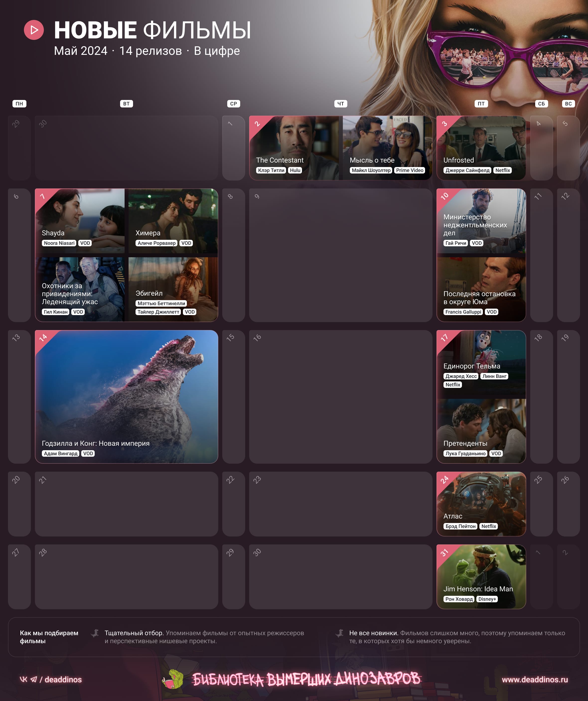Viewport: 588px width, 701px height.
Task: Select the Единорог Тельма movie card
Action: pos(481,362)
